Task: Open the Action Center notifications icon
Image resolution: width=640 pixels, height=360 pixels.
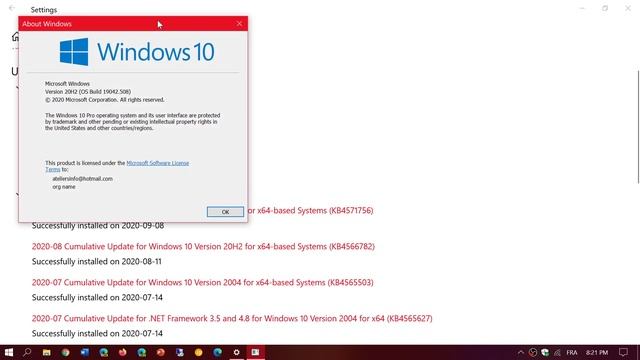Action: coord(623,352)
